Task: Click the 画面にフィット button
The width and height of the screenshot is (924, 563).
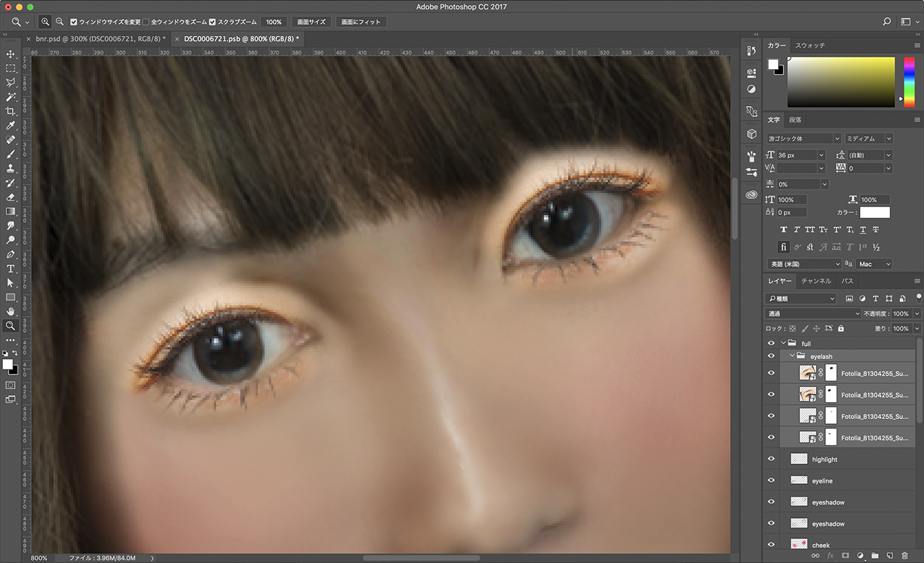Action: pyautogui.click(x=360, y=22)
